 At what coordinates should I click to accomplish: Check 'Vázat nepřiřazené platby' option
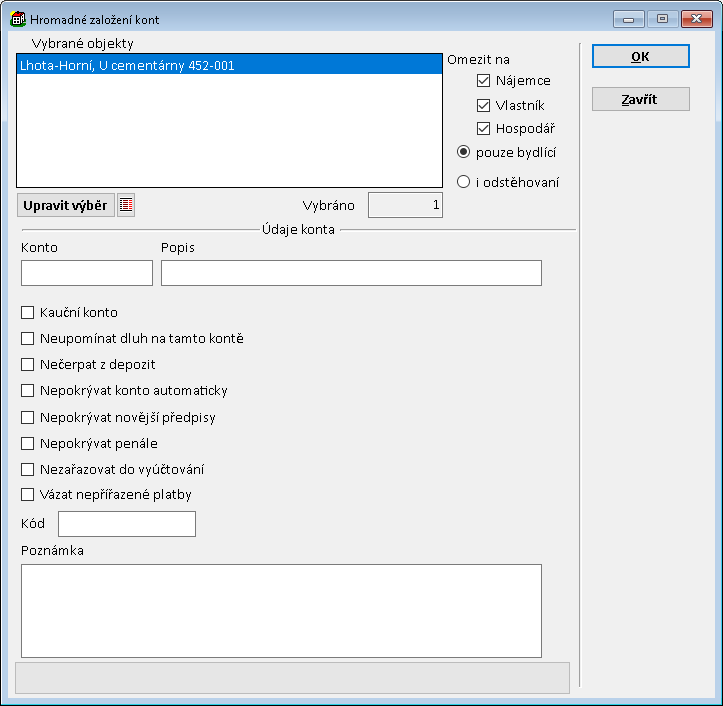(x=28, y=494)
